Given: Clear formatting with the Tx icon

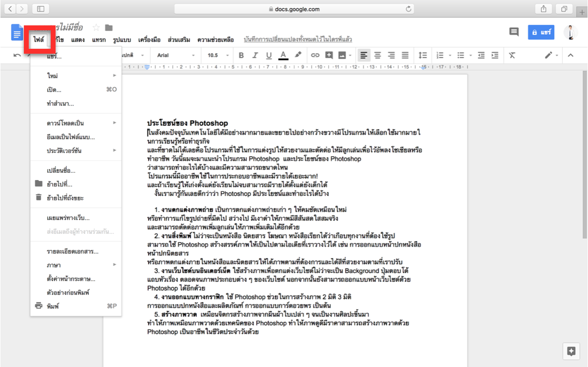Looking at the screenshot, I should coord(512,55).
